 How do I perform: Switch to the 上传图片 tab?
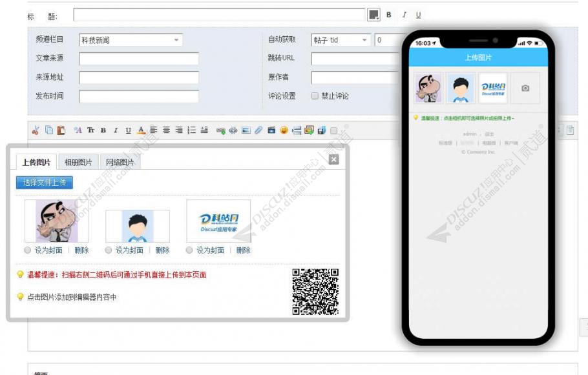(x=36, y=162)
